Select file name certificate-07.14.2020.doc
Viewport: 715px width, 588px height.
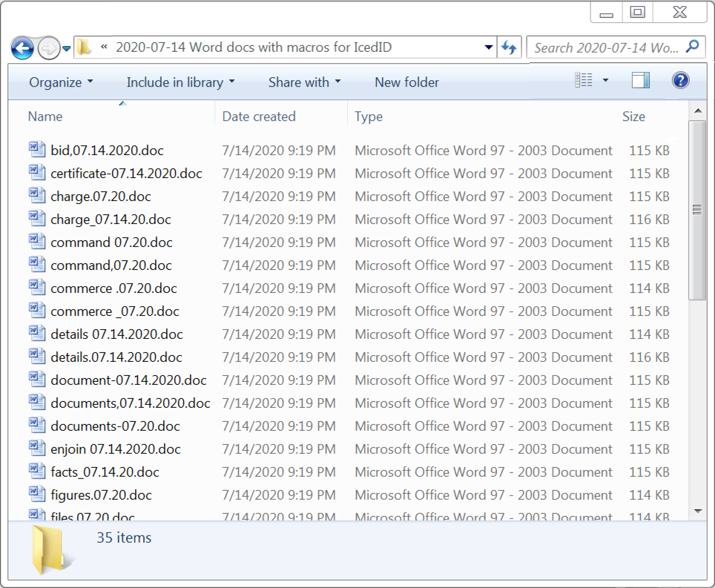(126, 174)
